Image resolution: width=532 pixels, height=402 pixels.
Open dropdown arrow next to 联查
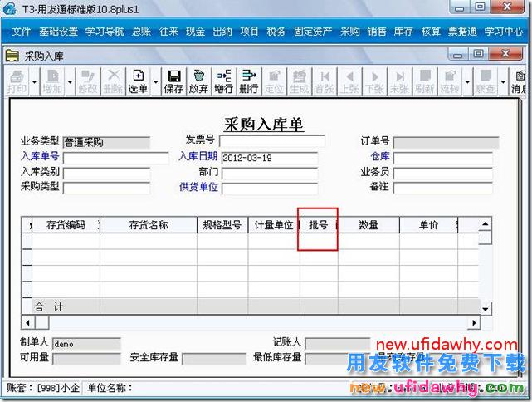coord(503,82)
